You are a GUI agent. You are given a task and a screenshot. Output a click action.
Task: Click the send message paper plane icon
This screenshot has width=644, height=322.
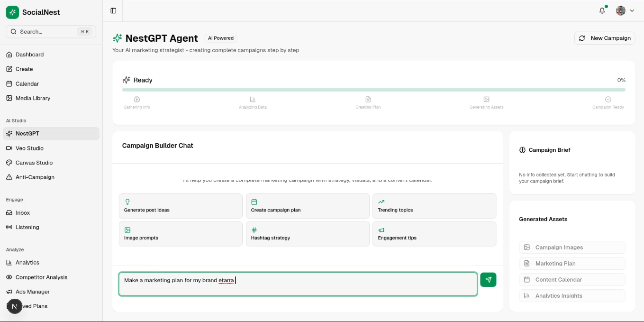(x=488, y=280)
